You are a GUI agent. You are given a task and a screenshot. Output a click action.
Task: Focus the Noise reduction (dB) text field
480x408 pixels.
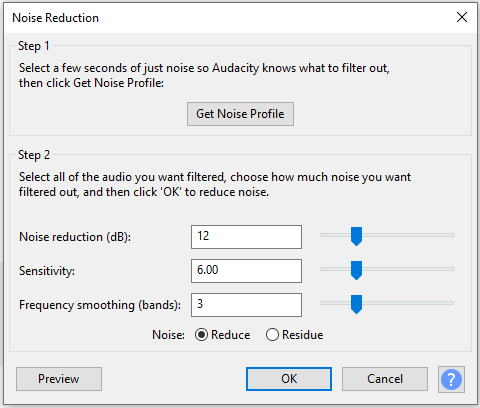(x=246, y=237)
